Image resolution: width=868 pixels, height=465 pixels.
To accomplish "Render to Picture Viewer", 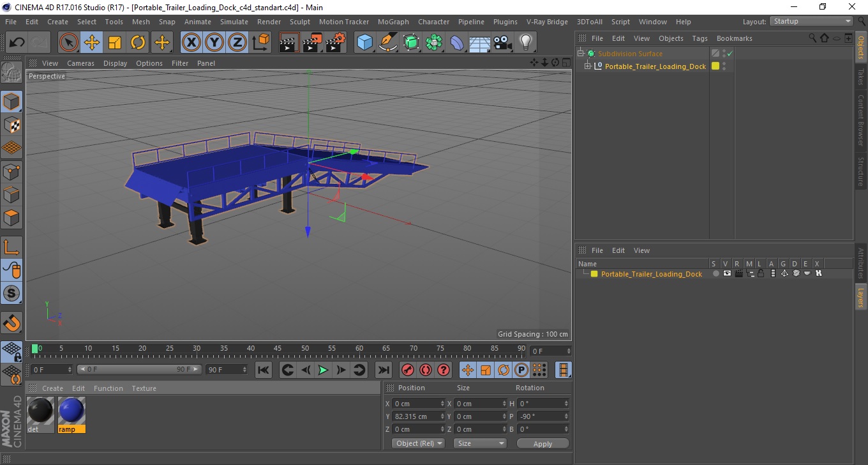I will [313, 43].
